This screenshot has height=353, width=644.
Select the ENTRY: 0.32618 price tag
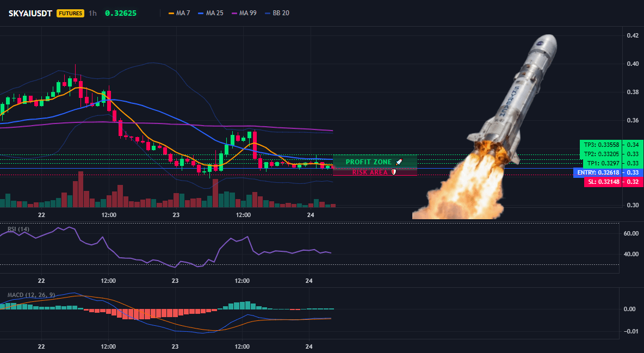coord(598,172)
